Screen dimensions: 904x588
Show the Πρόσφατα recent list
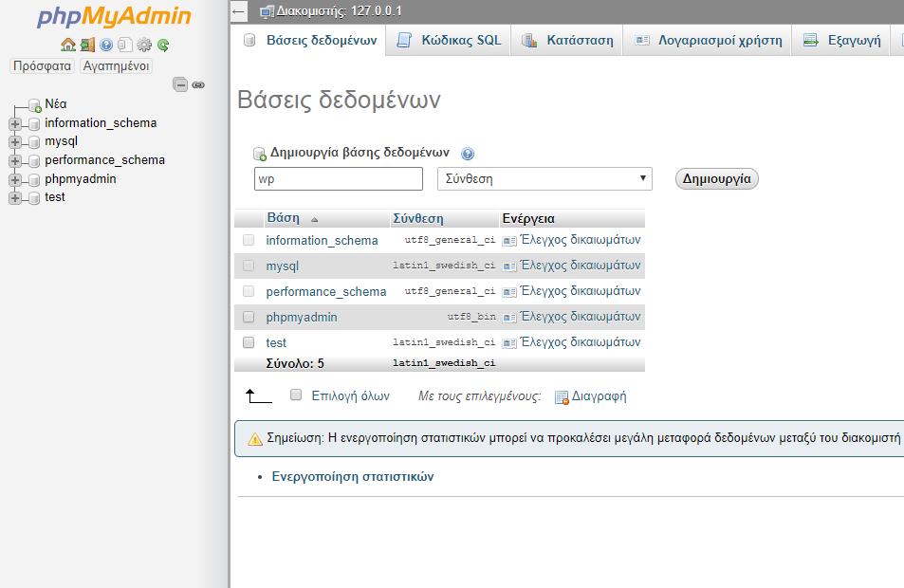click(x=42, y=65)
